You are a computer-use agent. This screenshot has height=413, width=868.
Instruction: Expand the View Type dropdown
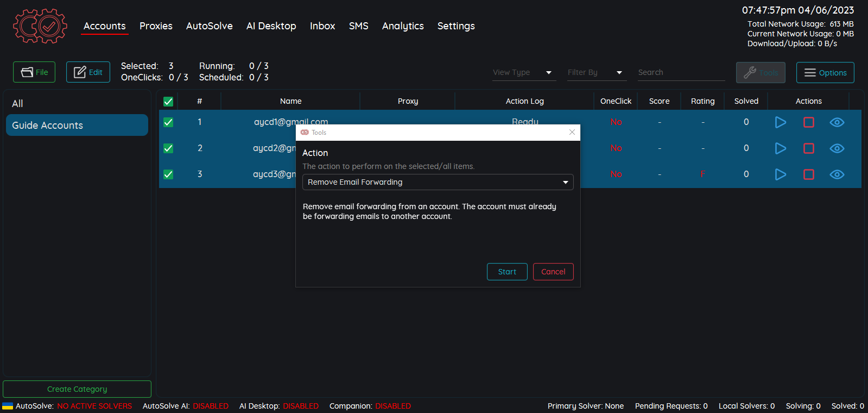[x=524, y=72]
